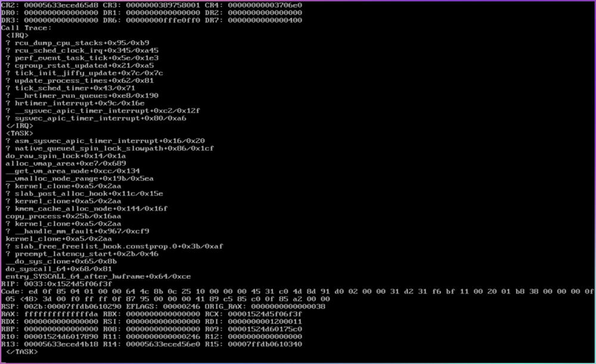Select the 'hrtimer_interrupt+0x9c/0x16e' line

point(75,103)
